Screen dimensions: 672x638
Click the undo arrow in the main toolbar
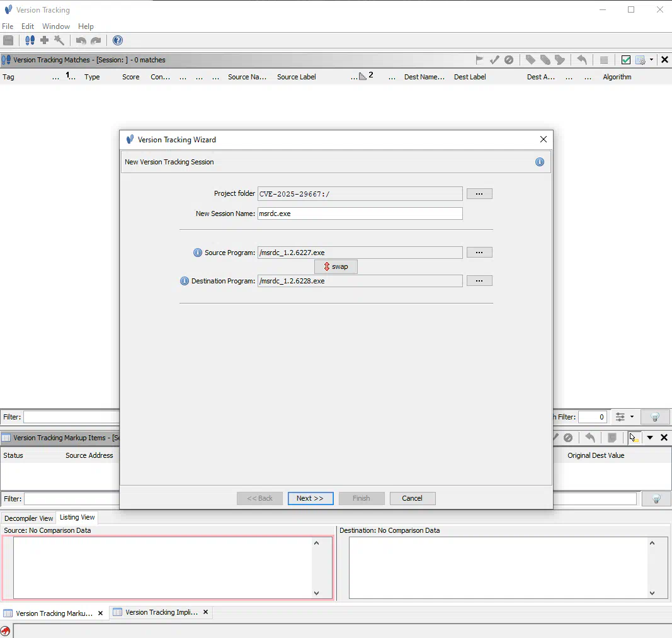pos(81,41)
